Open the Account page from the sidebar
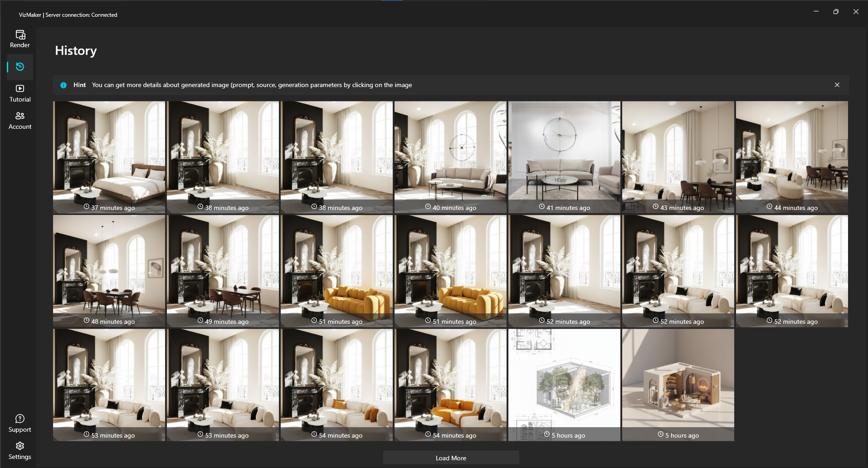The image size is (868, 468). pyautogui.click(x=20, y=116)
